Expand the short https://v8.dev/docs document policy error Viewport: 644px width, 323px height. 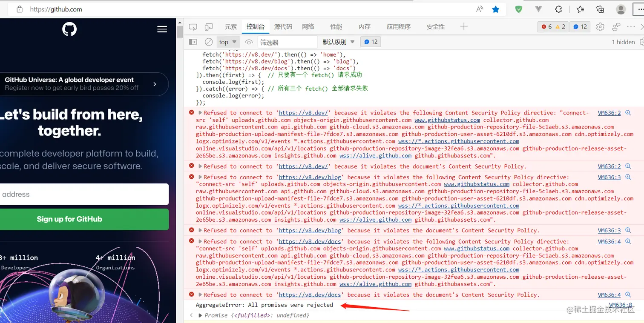point(201,294)
